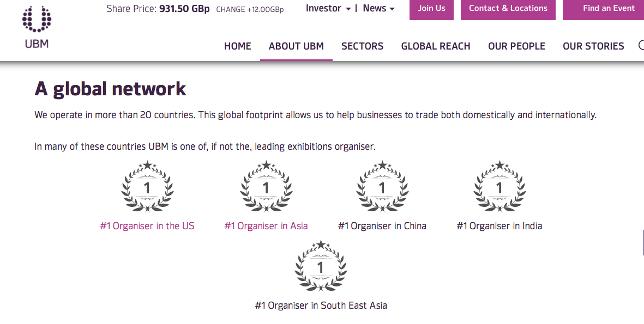The image size is (644, 324).
Task: Click the India #1 laurel badge
Action: pos(499,187)
